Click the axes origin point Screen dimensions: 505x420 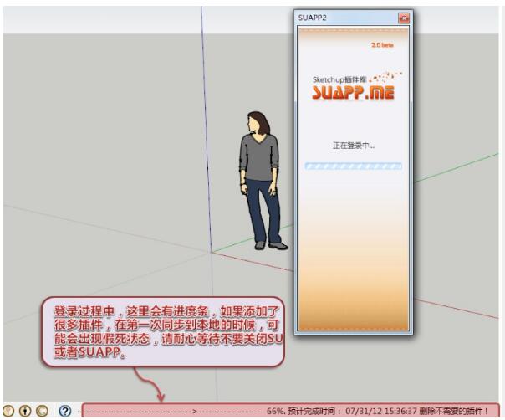[x=211, y=251]
